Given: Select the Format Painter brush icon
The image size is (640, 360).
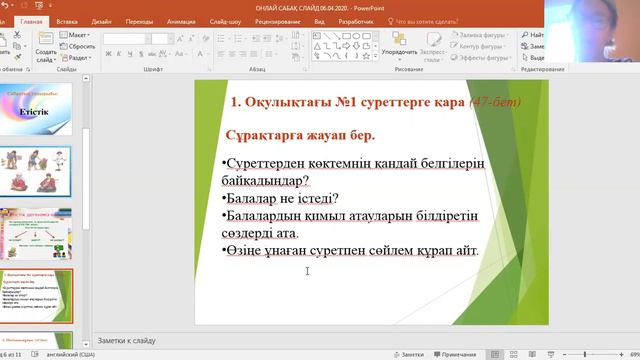Looking at the screenshot, I should point(17,57).
